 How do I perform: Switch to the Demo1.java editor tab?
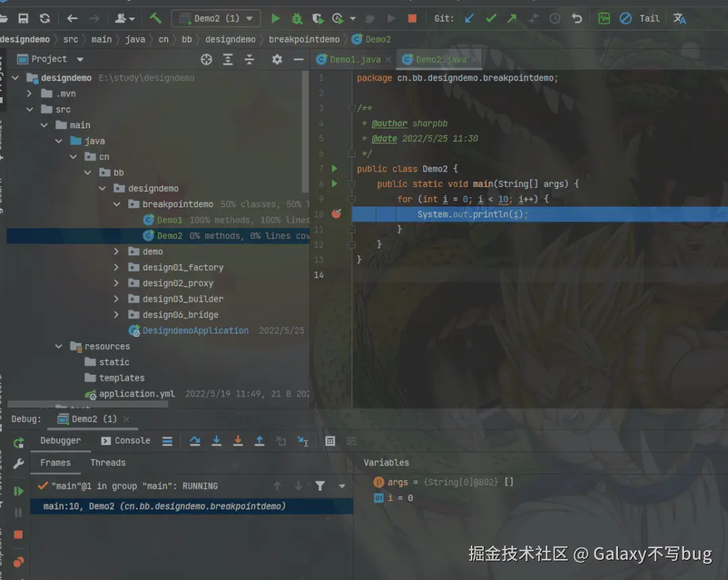[355, 59]
